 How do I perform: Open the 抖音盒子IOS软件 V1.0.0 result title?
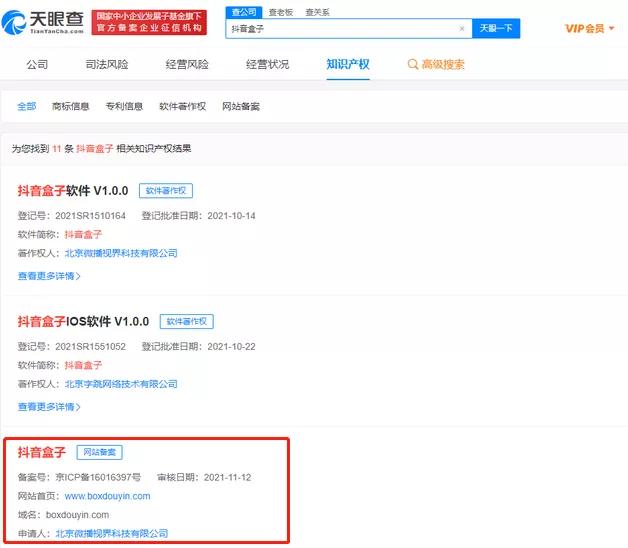[x=83, y=321]
